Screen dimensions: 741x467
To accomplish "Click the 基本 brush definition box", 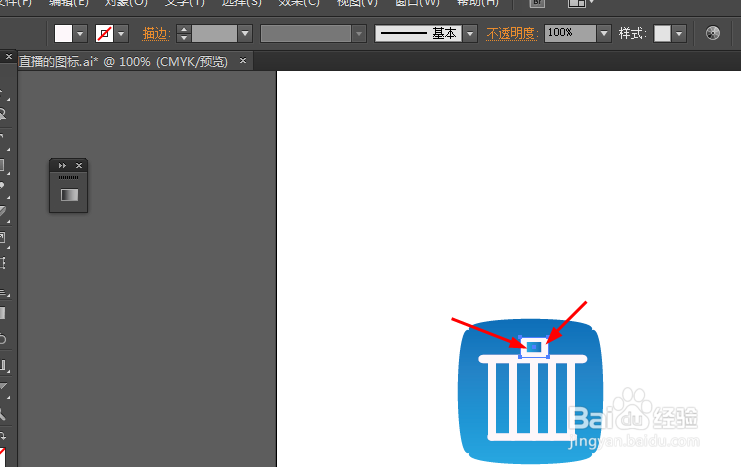I will (418, 34).
